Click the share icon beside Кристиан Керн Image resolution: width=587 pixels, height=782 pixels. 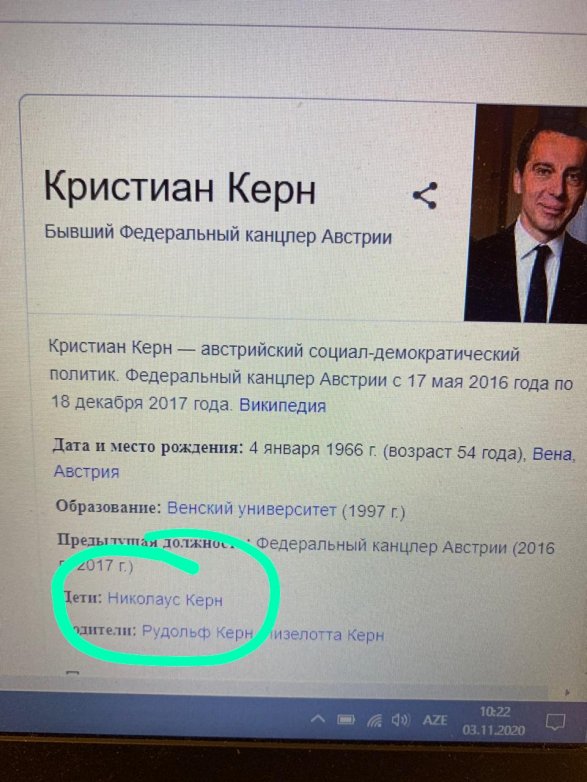[424, 196]
